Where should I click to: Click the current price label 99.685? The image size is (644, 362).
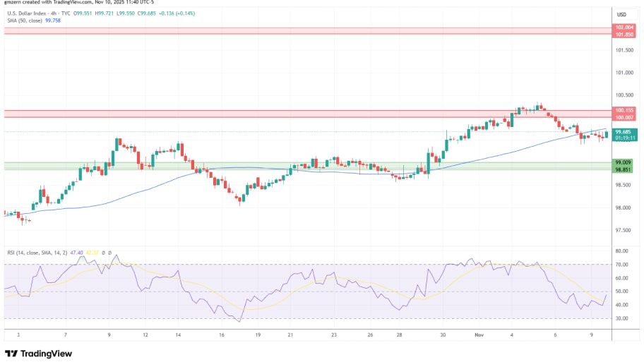623,131
